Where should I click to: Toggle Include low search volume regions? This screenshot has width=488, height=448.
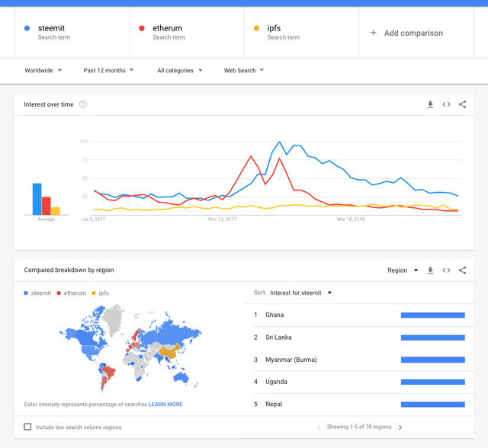[27, 427]
